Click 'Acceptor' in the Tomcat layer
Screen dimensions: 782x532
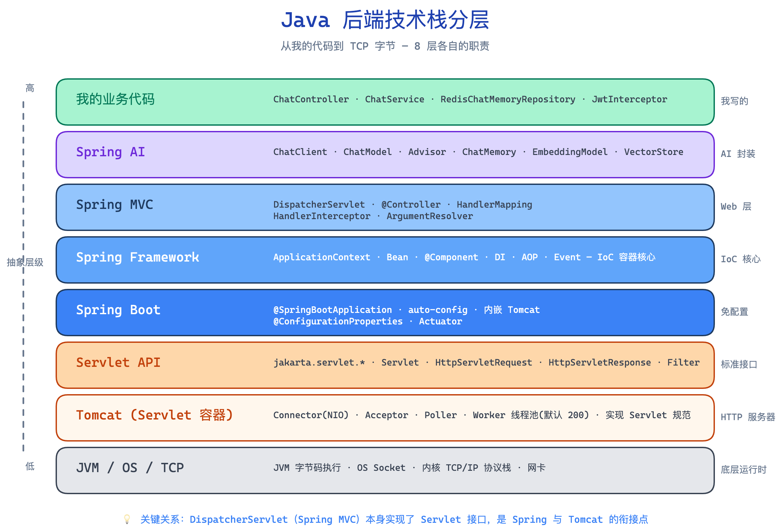click(387, 415)
